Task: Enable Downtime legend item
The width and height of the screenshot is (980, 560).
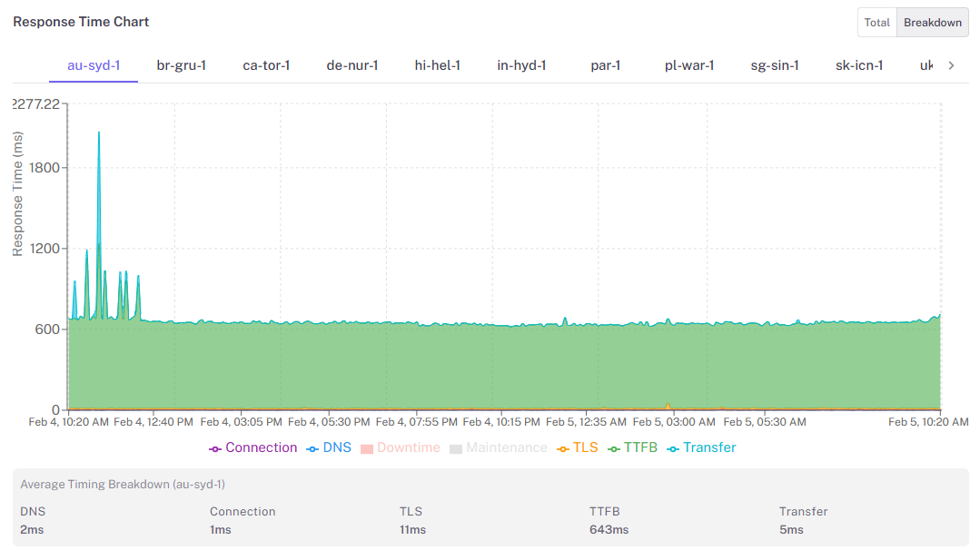Action: pos(400,447)
